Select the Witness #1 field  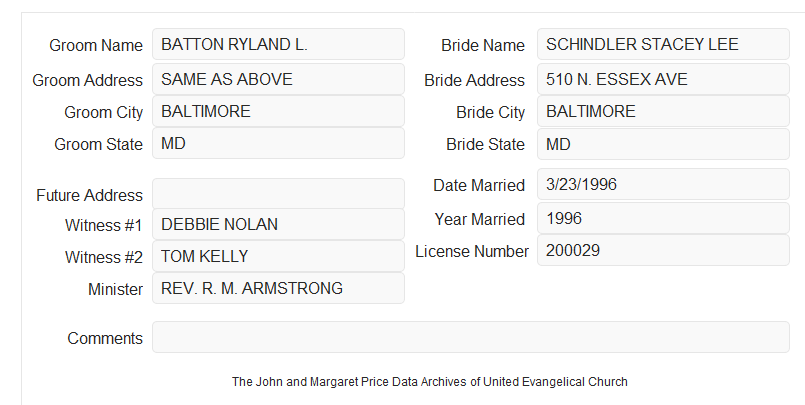[x=278, y=224]
